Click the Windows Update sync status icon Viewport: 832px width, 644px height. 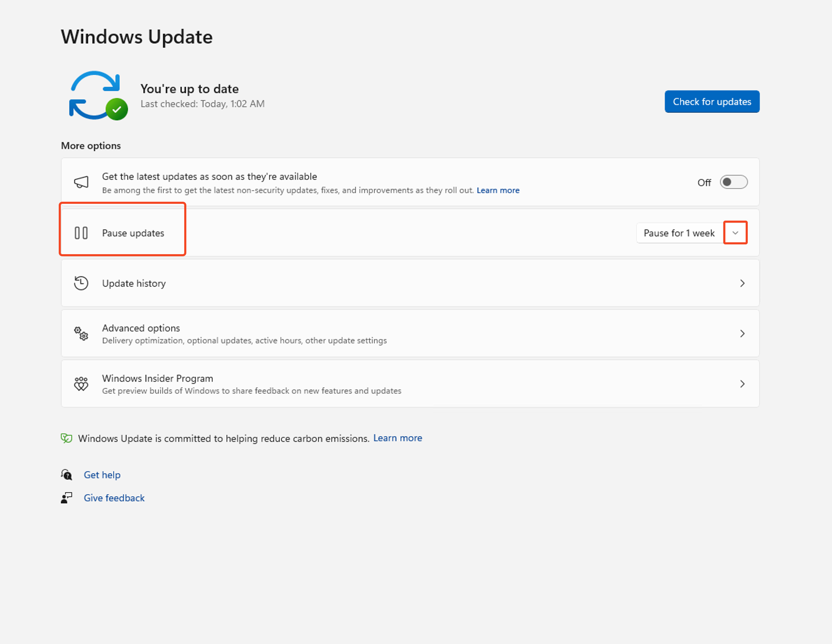click(98, 96)
